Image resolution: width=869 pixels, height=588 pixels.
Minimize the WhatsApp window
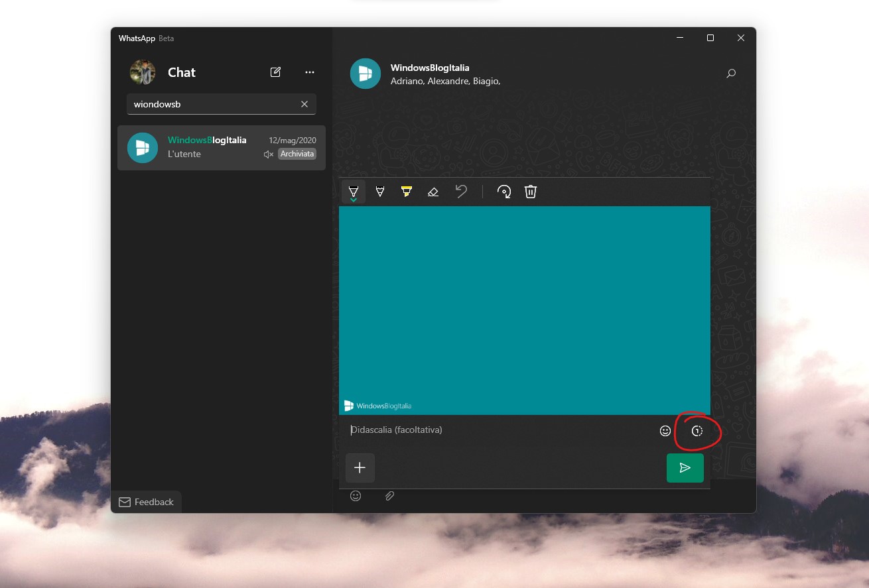[x=680, y=38]
